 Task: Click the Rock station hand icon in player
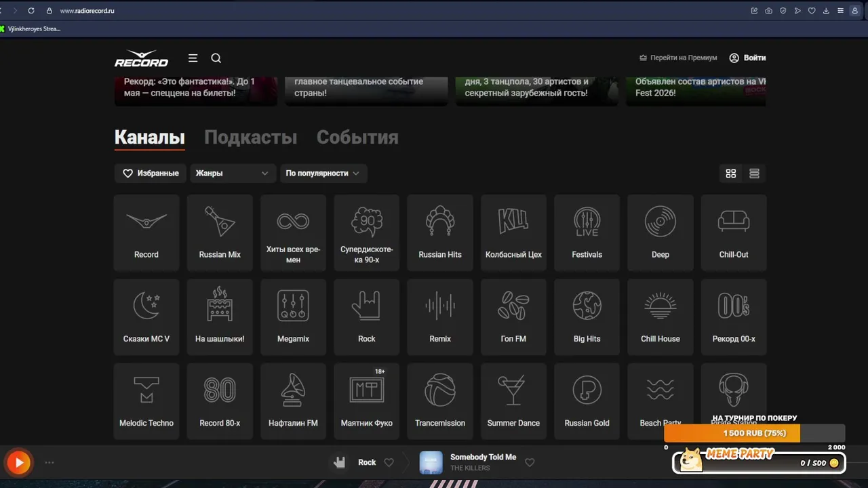(x=340, y=462)
